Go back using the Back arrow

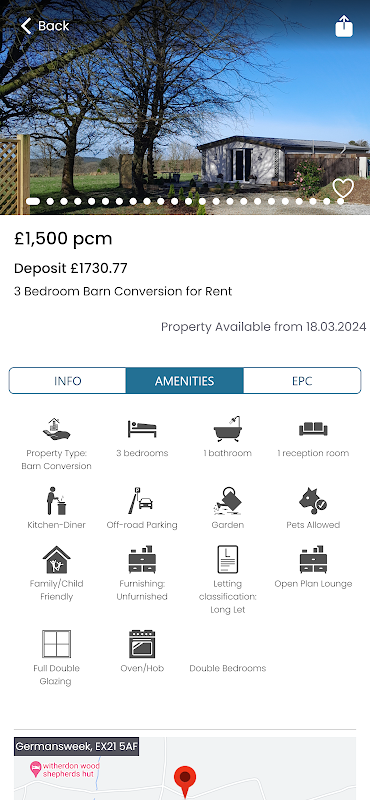tap(44, 26)
